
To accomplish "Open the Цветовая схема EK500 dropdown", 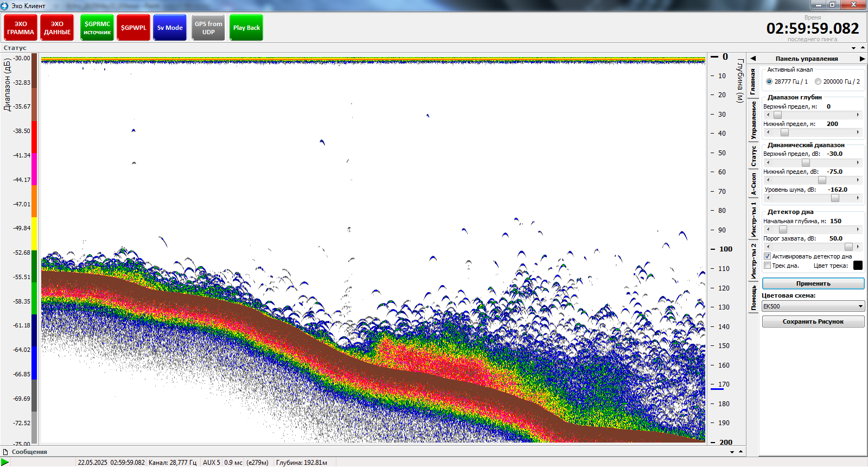I will [813, 306].
